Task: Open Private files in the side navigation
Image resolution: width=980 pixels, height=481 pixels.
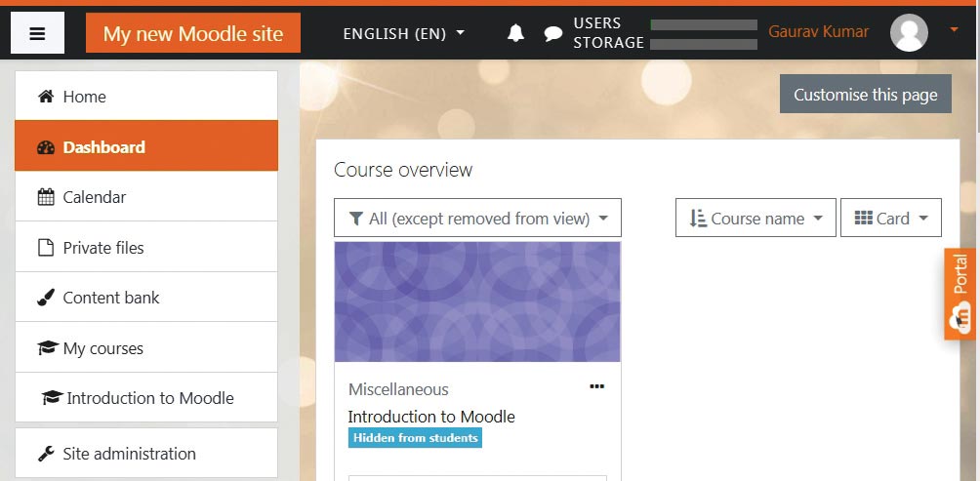Action: coord(146,248)
